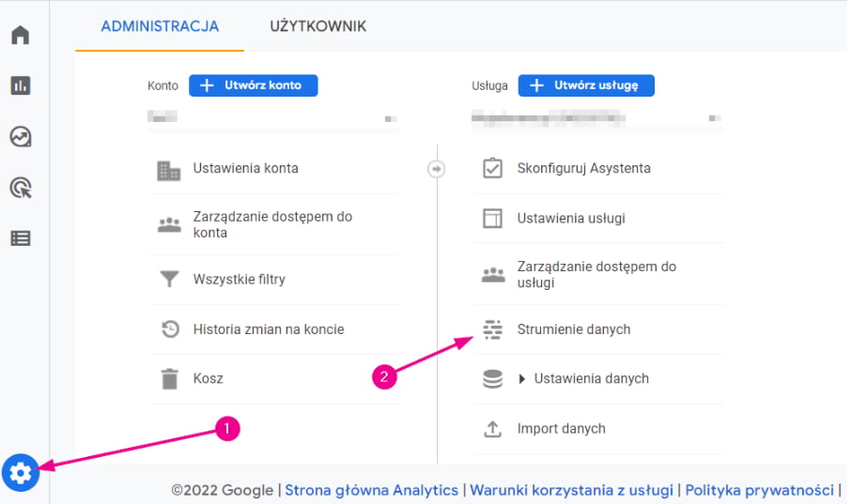Open the Configure table icon in sidebar
The height and width of the screenshot is (504, 852).
tap(21, 237)
